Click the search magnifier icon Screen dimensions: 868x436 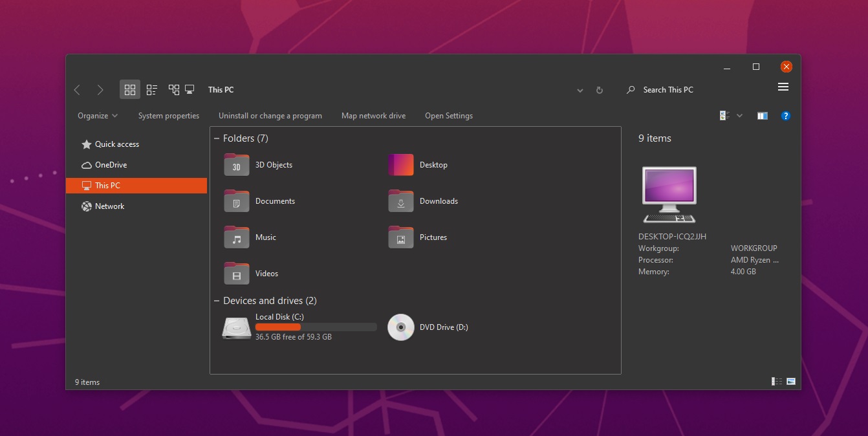(x=630, y=90)
